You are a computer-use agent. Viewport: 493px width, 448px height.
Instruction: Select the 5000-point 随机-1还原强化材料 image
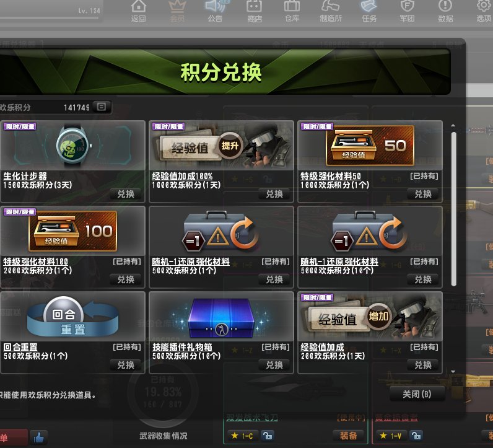[370, 231]
